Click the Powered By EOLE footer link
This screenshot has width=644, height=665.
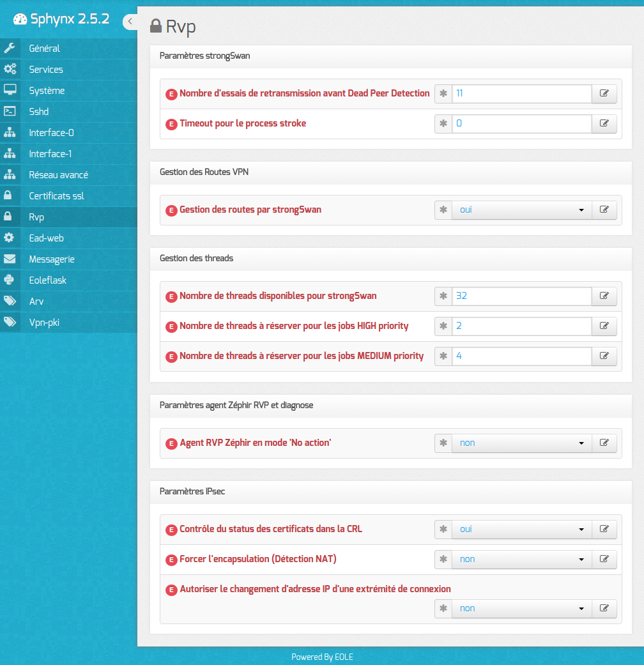tap(322, 657)
